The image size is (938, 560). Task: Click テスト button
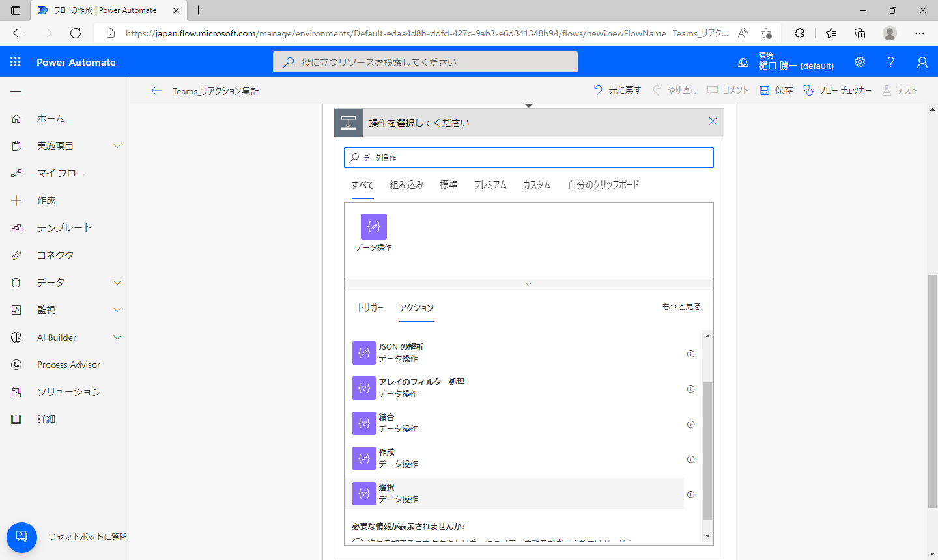(x=900, y=91)
